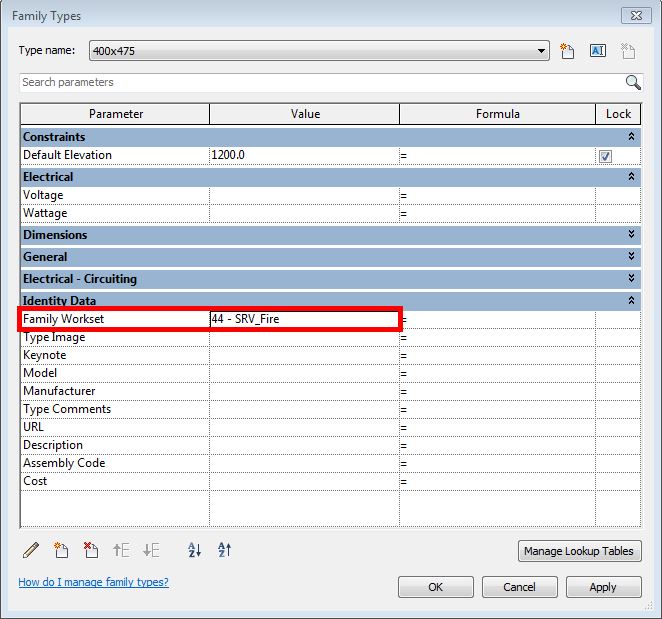The height and width of the screenshot is (619, 662).
Task: Click the search magnifier icon
Action: point(633,82)
